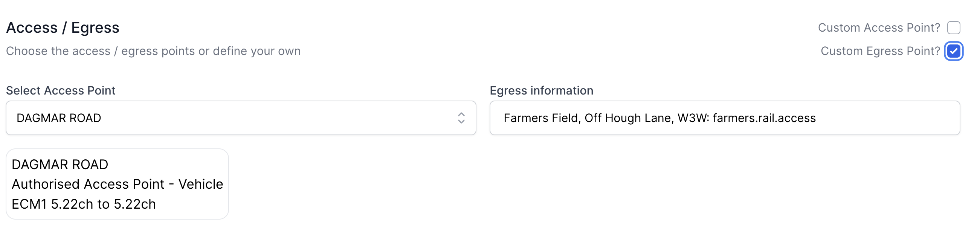Screen dimensions: 980x229
Task: Click the "Access / Egress" section heading
Action: click(63, 28)
